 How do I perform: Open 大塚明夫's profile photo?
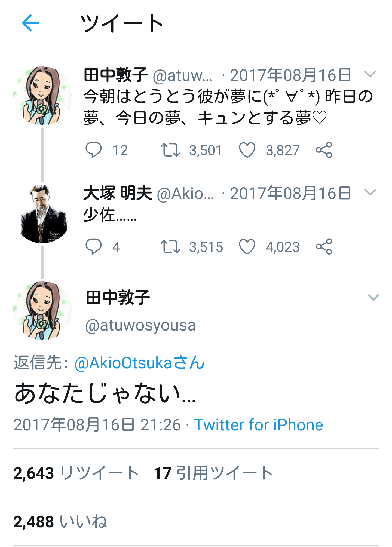pos(42,214)
